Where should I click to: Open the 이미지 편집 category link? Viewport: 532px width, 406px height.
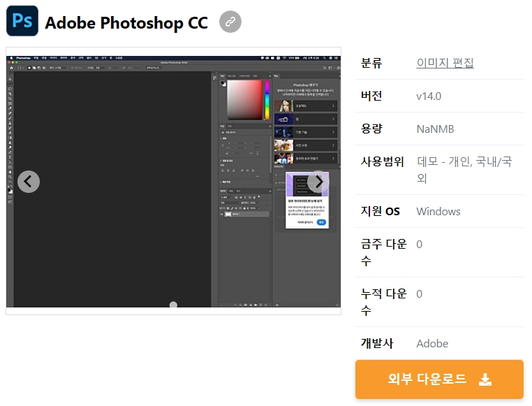(445, 63)
